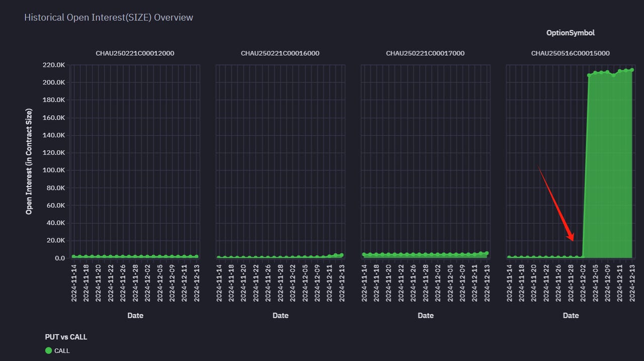The image size is (644, 361).
Task: Click 2024-12-09 date tick under CHAU250516C00015000 chart
Action: click(608, 283)
